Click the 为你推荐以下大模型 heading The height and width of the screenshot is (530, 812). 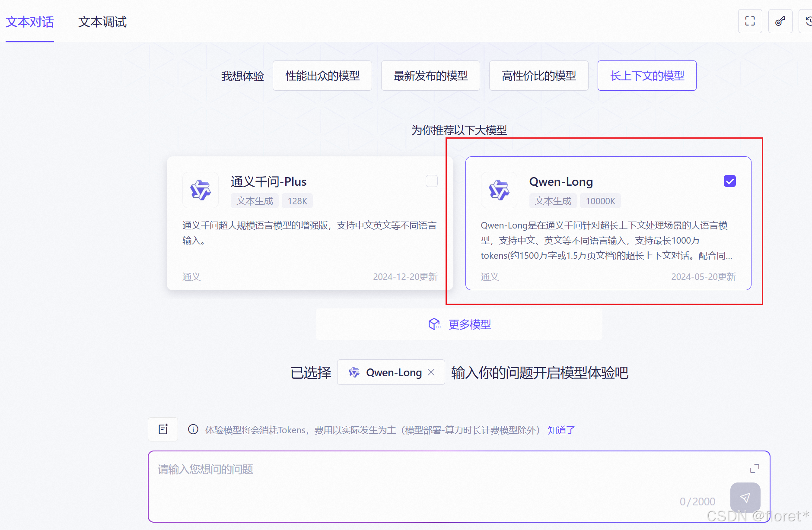pyautogui.click(x=459, y=130)
